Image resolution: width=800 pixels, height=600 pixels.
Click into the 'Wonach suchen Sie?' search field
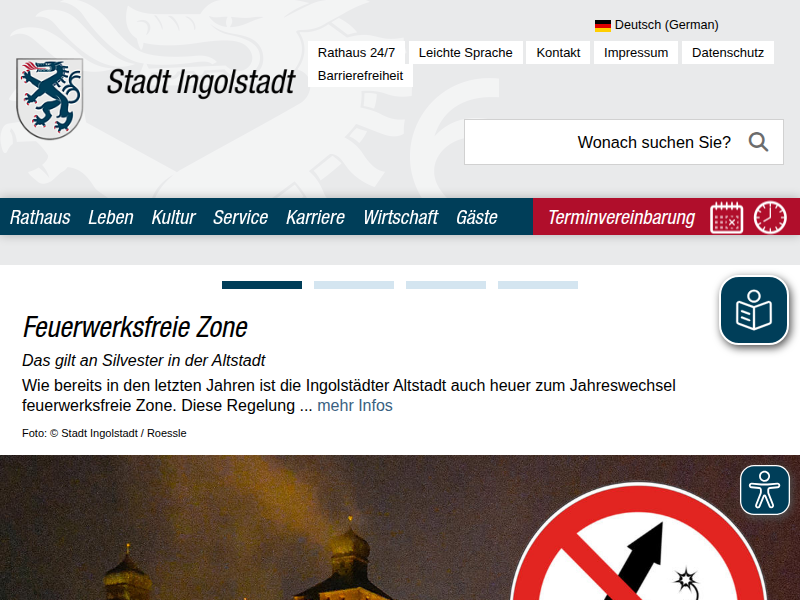coord(600,142)
